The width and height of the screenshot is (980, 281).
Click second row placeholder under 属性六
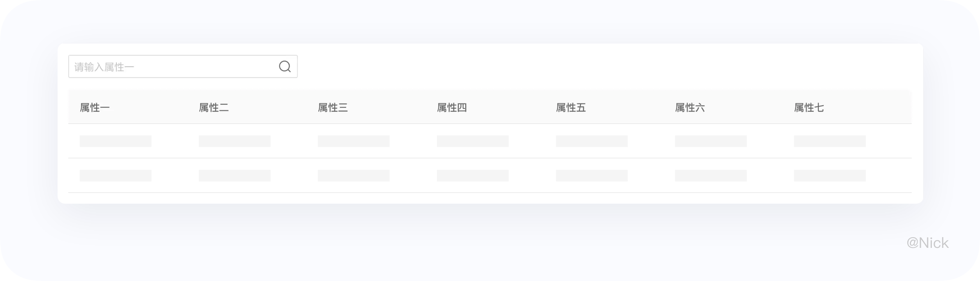point(710,175)
